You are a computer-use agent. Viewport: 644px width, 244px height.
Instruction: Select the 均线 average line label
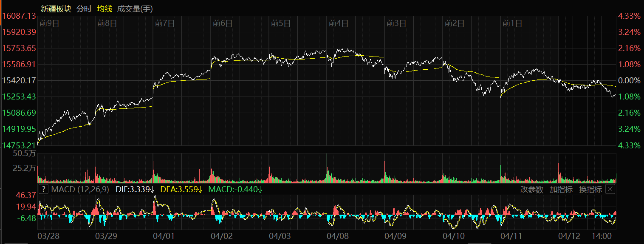click(x=104, y=9)
